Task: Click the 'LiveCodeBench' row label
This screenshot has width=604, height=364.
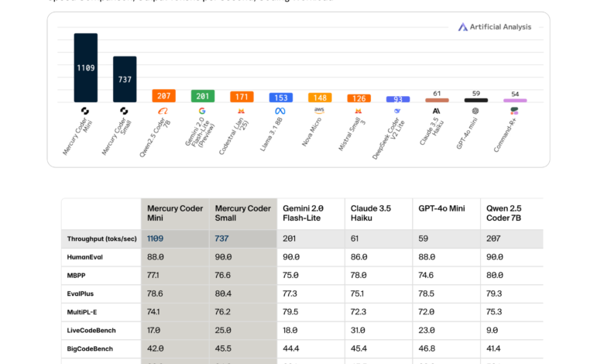Action: [x=91, y=330]
